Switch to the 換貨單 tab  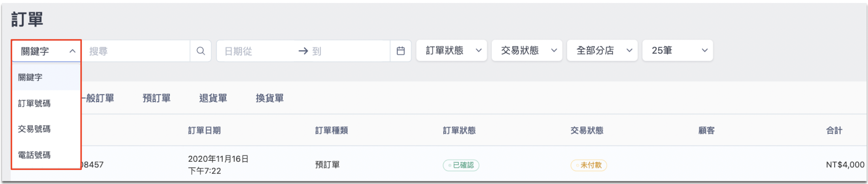click(269, 98)
